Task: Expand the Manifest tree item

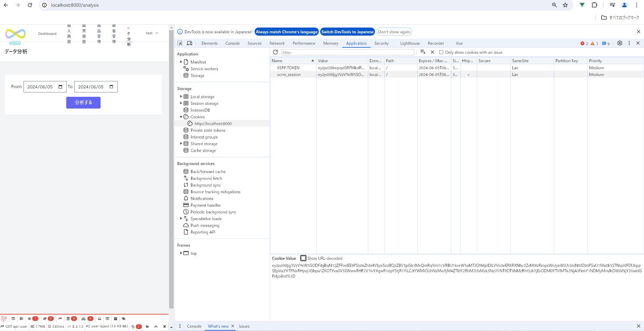Action: (181, 62)
